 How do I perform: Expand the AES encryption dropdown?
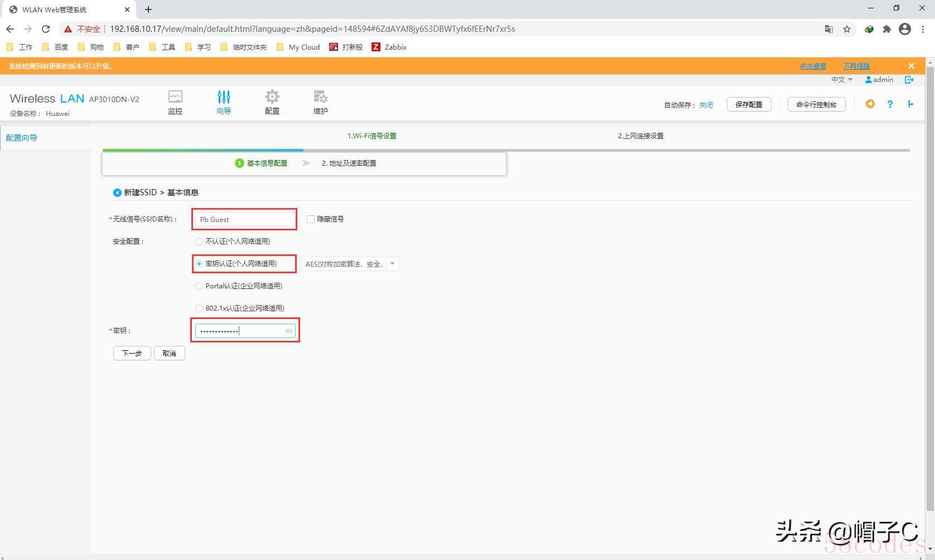pyautogui.click(x=392, y=264)
